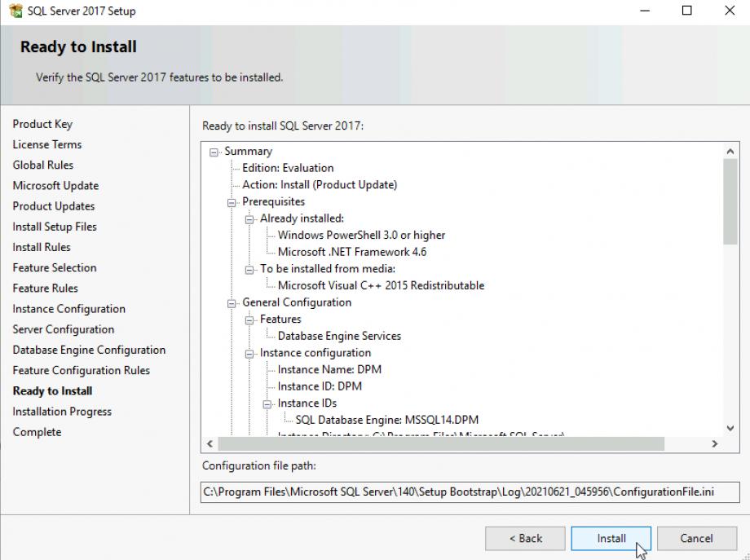The width and height of the screenshot is (750, 560).
Task: Collapse the General Configuration node
Action: (232, 302)
